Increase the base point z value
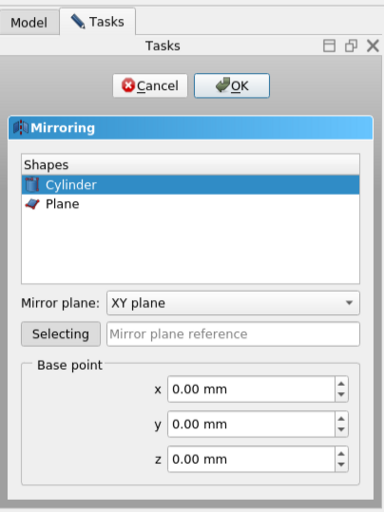Screen dimensions: 384x512 coord(341,454)
